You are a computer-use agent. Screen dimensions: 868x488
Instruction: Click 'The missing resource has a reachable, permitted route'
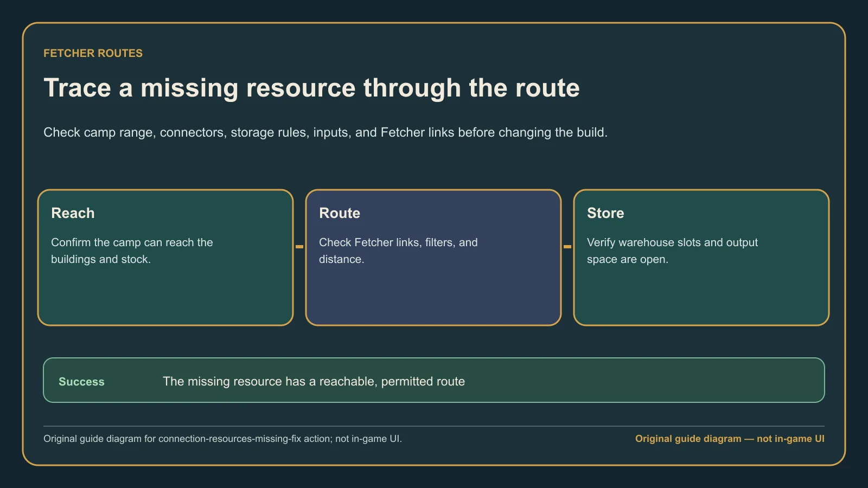(x=314, y=381)
